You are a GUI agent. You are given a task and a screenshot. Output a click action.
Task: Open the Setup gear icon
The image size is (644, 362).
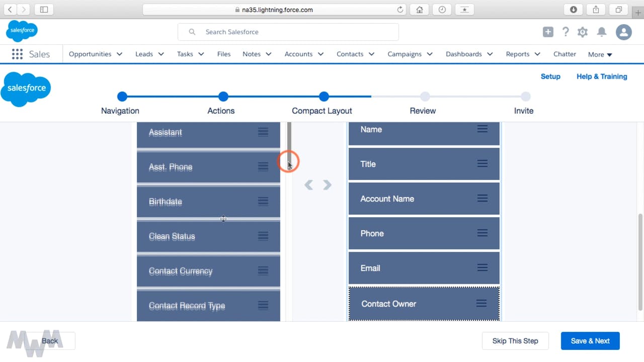pyautogui.click(x=583, y=32)
